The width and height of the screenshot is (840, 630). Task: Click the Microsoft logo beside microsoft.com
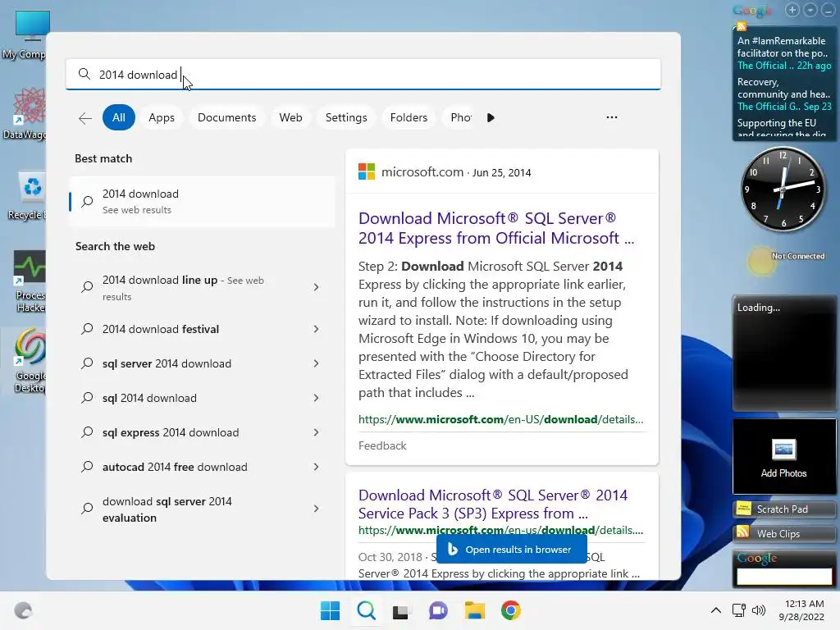pyautogui.click(x=367, y=172)
